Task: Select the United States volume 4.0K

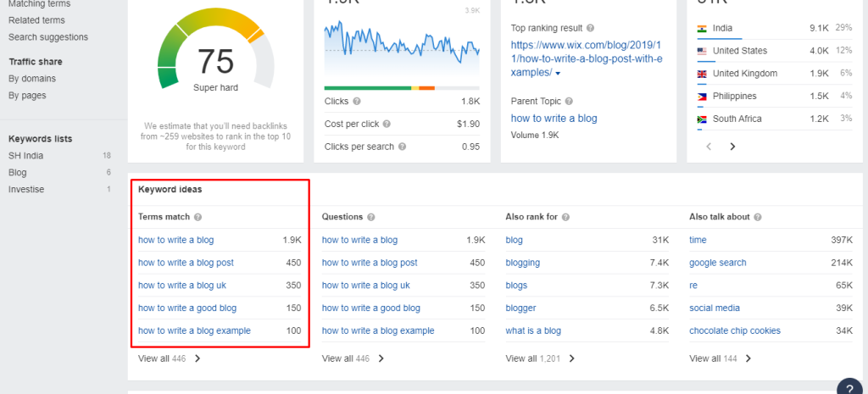Action: click(818, 51)
